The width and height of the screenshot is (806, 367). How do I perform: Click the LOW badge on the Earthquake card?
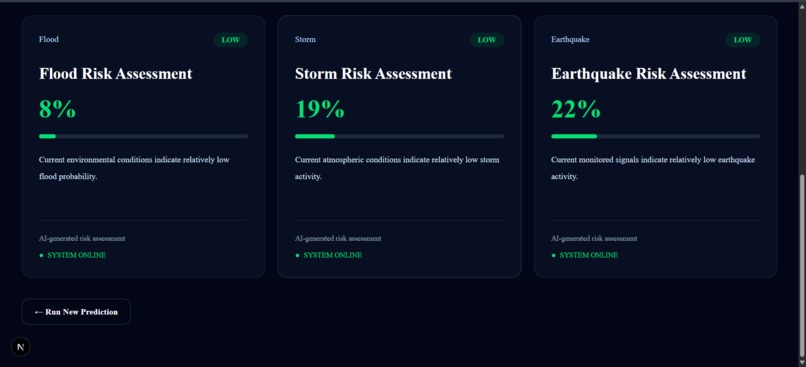[x=742, y=40]
